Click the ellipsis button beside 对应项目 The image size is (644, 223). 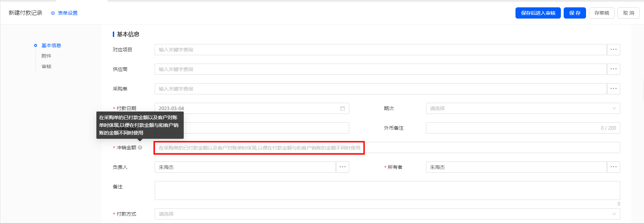tap(613, 50)
